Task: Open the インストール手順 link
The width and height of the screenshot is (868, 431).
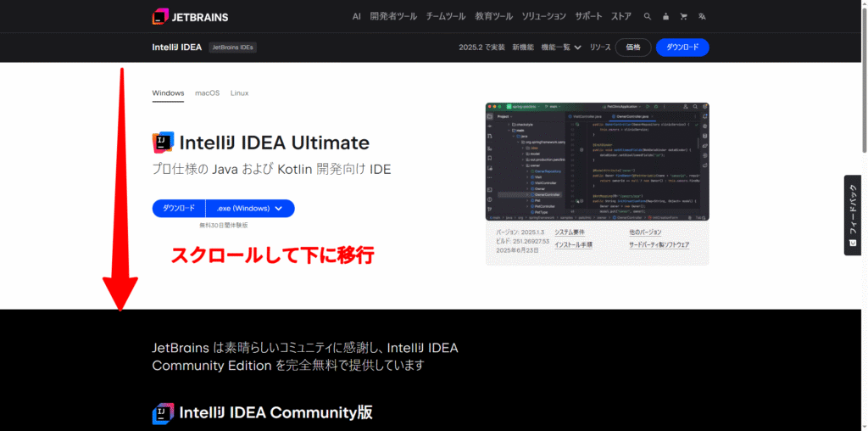Action: click(574, 244)
